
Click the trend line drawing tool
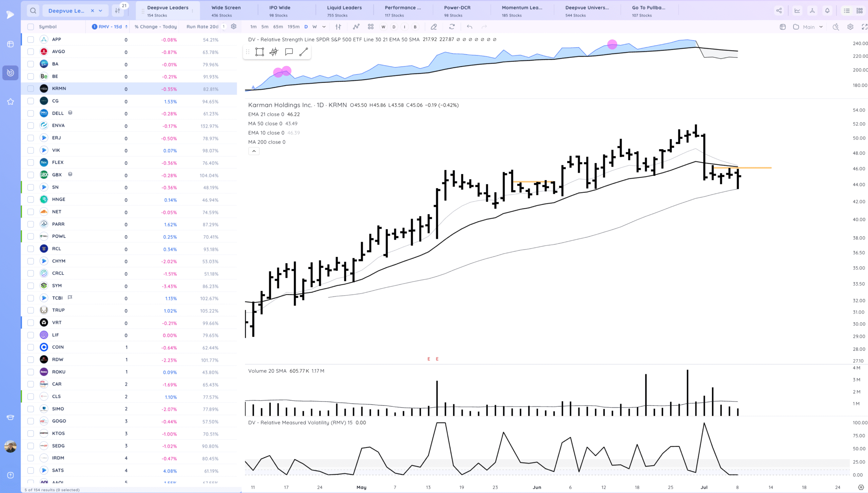303,52
